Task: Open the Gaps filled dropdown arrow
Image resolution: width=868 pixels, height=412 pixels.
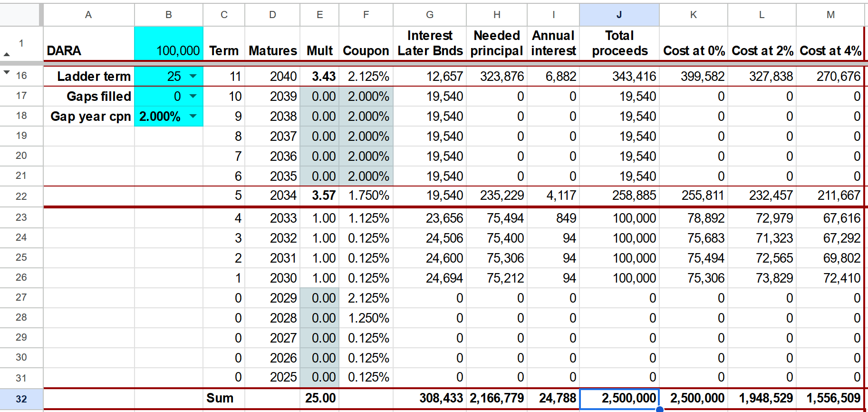Action: (193, 96)
